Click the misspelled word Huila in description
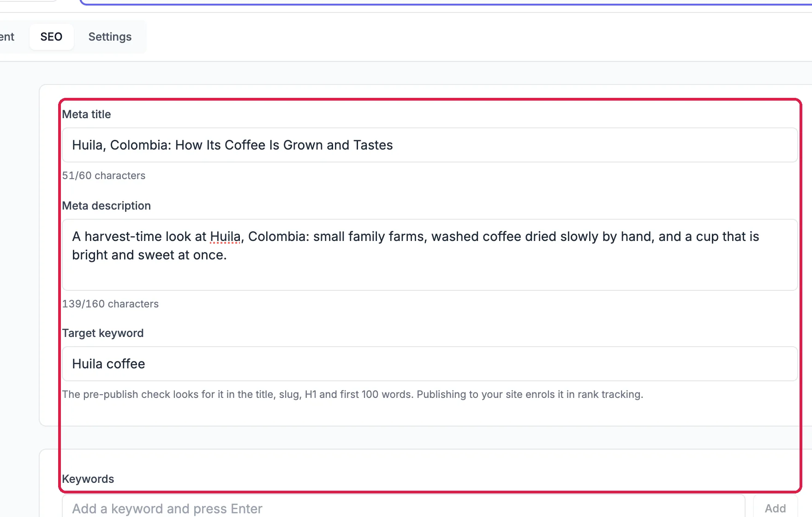The image size is (812, 517). (x=225, y=237)
